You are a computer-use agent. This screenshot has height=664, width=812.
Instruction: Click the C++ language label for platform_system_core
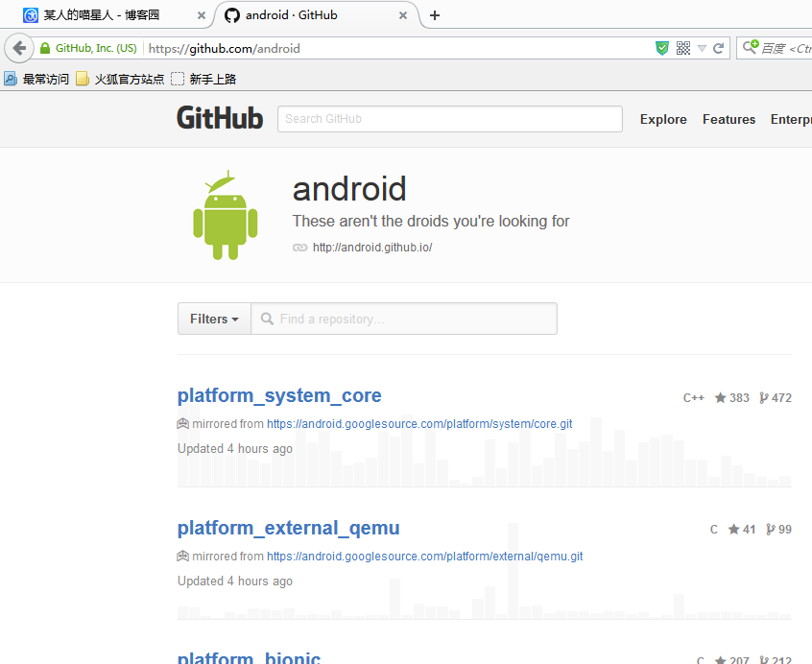click(693, 397)
